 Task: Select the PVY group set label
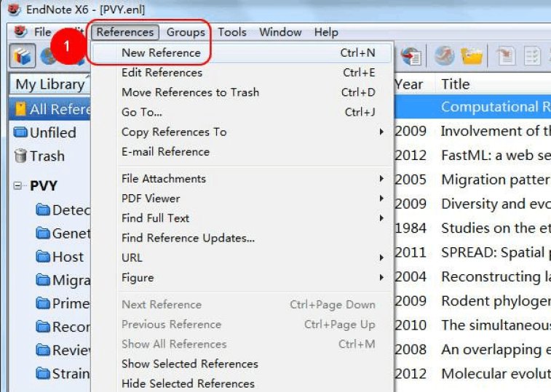click(43, 185)
